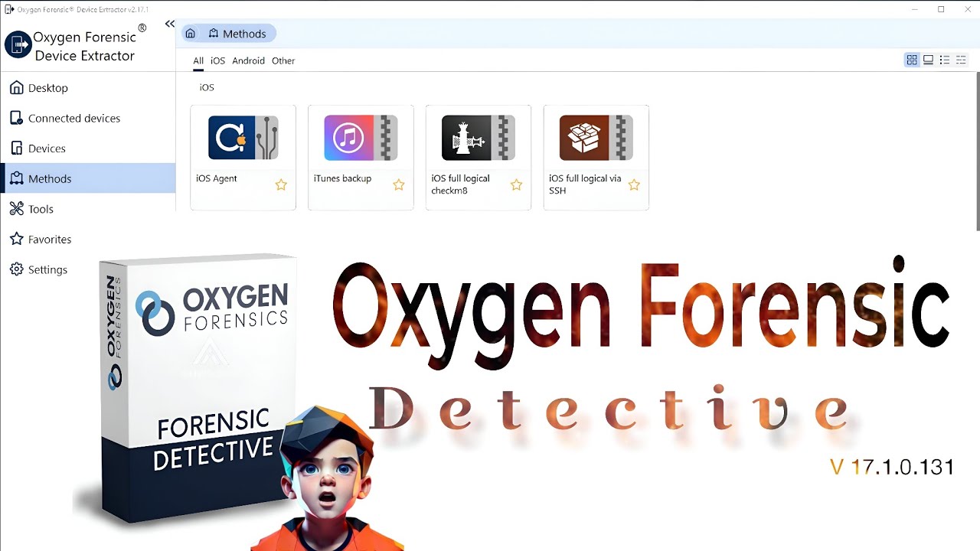Switch to large tiles grid view

click(912, 60)
